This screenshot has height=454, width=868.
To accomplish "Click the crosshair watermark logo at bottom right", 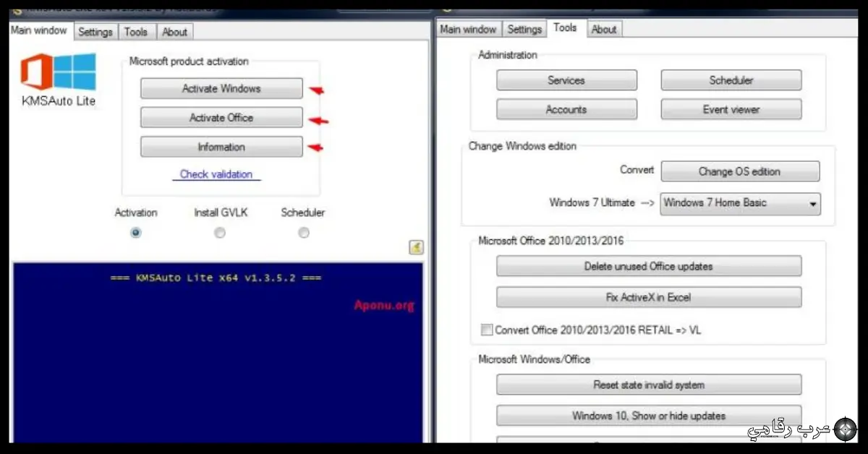I will pyautogui.click(x=843, y=429).
